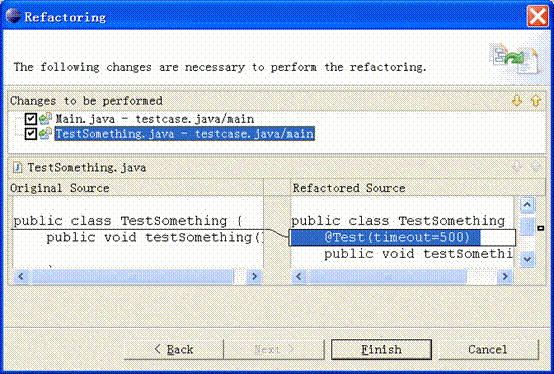Click scroll down arrow of Refactored Source
The height and width of the screenshot is (374, 554).
pyautogui.click(x=527, y=259)
